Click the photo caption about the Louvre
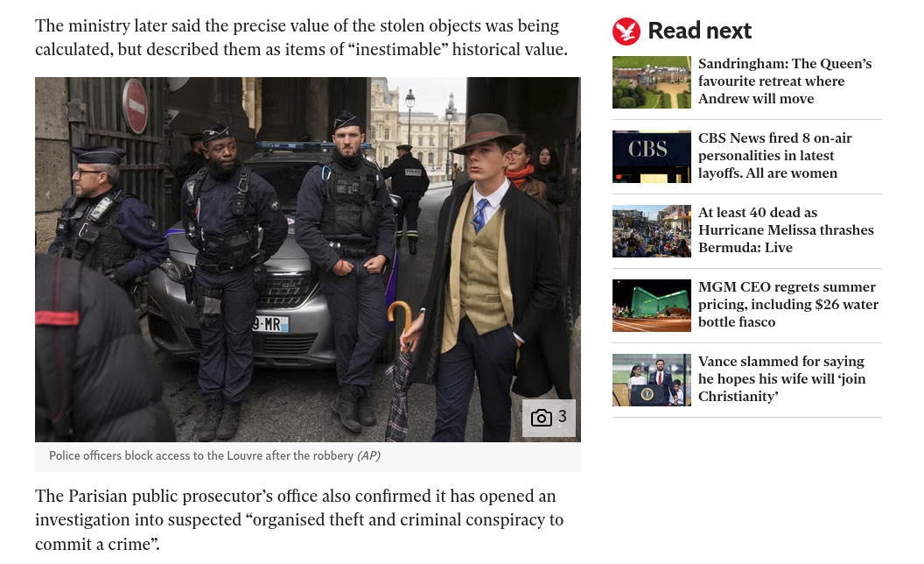Screen dimensions: 924x564 pos(214,455)
